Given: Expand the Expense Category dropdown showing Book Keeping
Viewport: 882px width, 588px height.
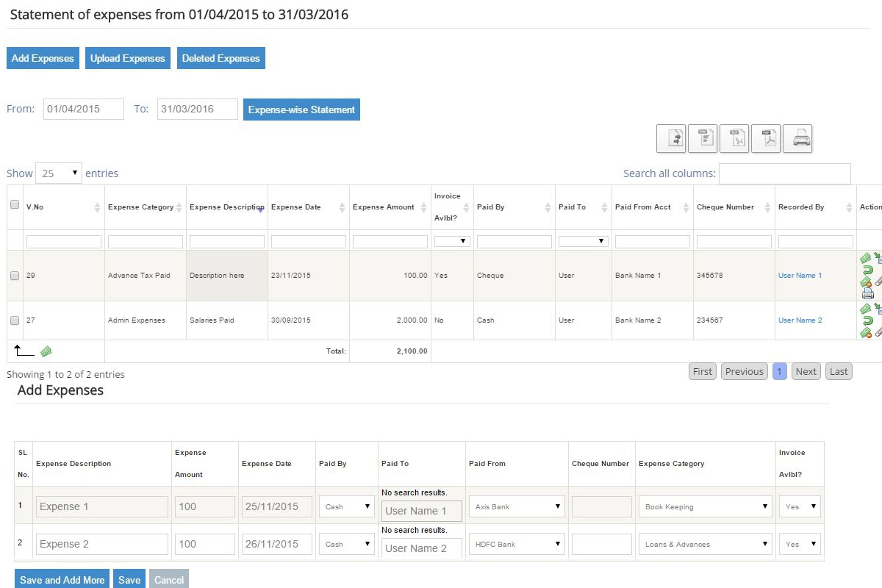Looking at the screenshot, I should [704, 506].
